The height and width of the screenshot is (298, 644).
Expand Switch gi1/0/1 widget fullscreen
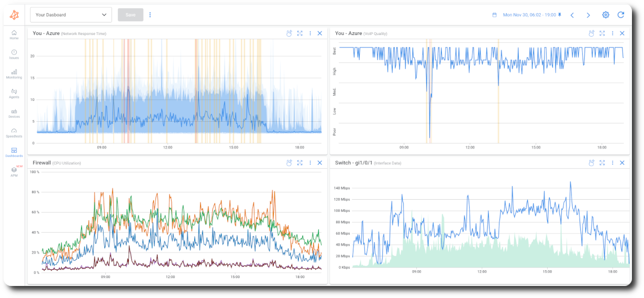point(602,163)
